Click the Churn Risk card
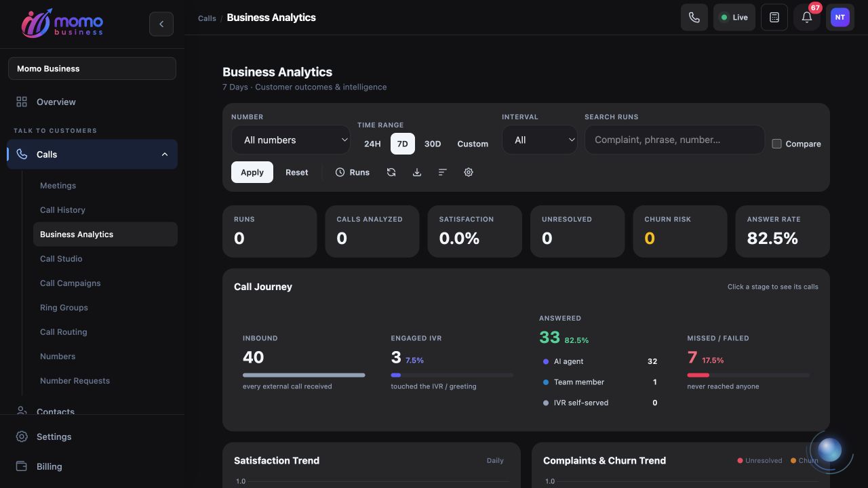 [x=680, y=231]
